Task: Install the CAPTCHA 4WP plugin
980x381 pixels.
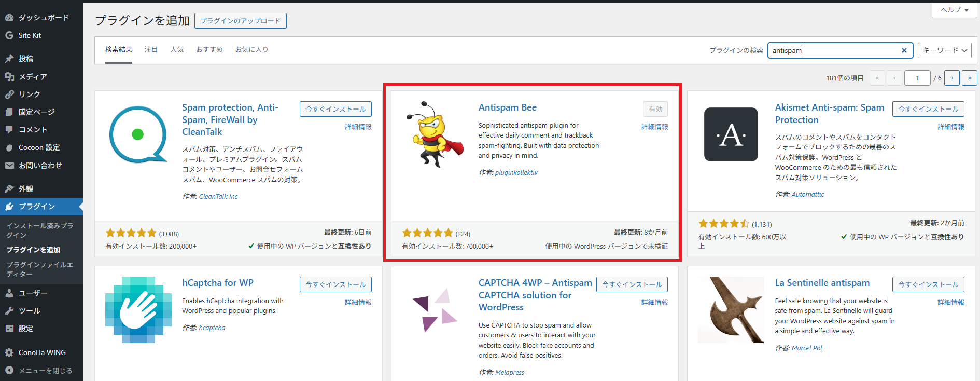Action: 632,284
